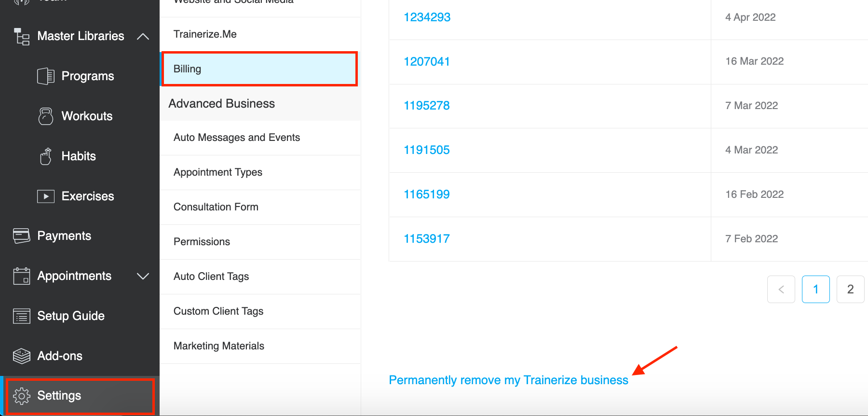Click the Payments credit card icon
The image size is (868, 416).
click(x=22, y=236)
